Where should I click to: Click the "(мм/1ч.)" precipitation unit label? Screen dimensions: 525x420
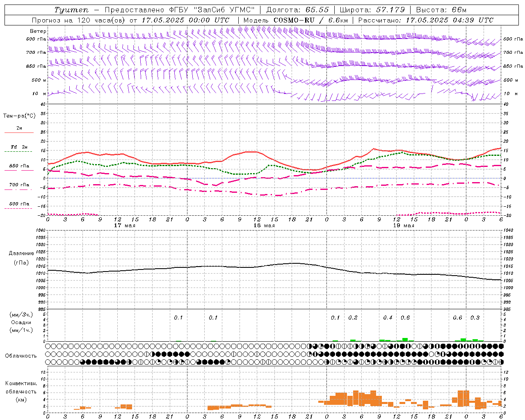pyautogui.click(x=21, y=330)
